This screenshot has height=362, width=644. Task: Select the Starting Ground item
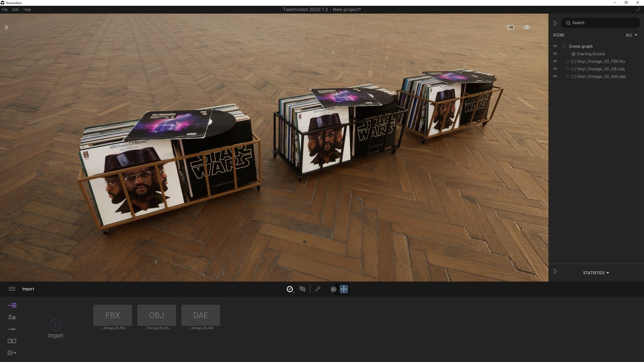[590, 54]
